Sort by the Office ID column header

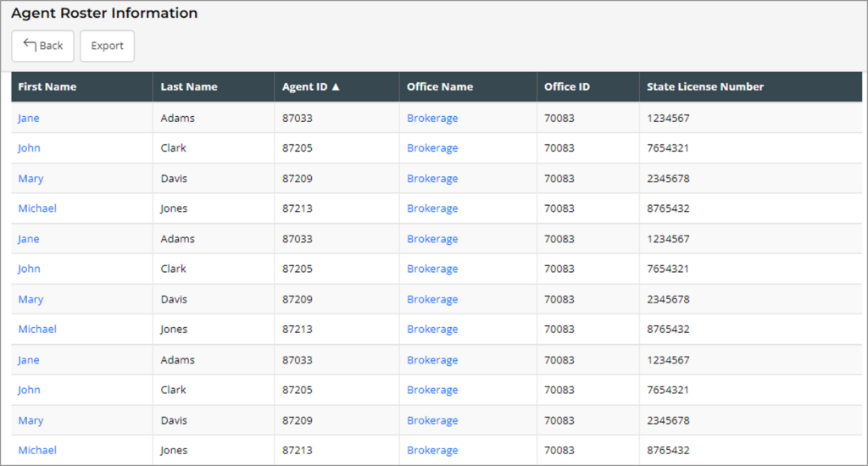pyautogui.click(x=567, y=86)
